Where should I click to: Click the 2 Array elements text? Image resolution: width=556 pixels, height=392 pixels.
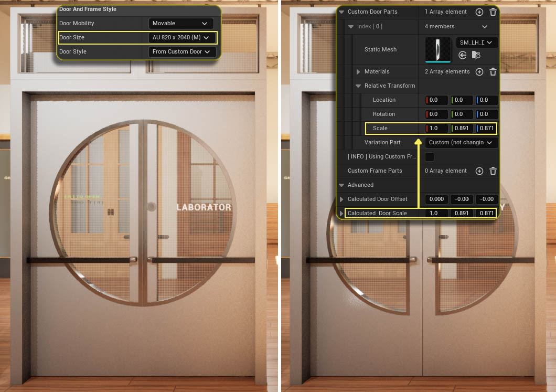point(447,72)
